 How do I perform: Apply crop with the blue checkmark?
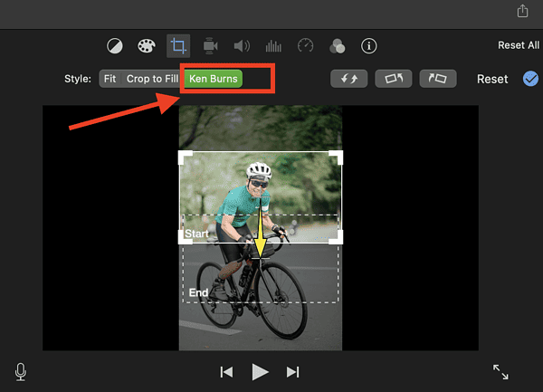530,79
